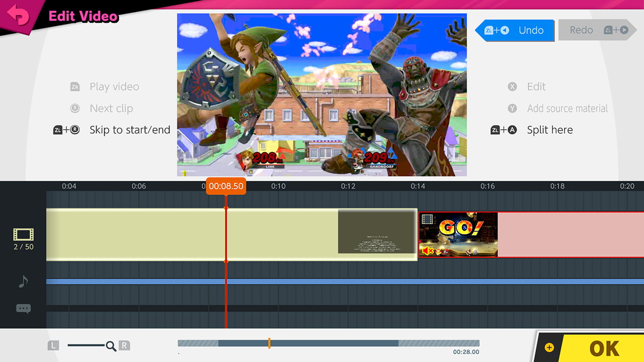Select the speech bubble comment track icon
The height and width of the screenshot is (362, 644).
[x=23, y=309]
